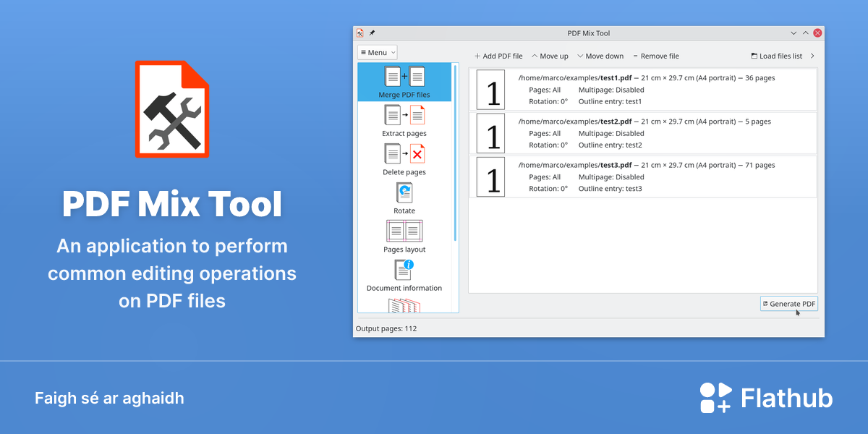Expand toolbar overflow chevron
Screen dimensions: 868x434
click(812, 56)
